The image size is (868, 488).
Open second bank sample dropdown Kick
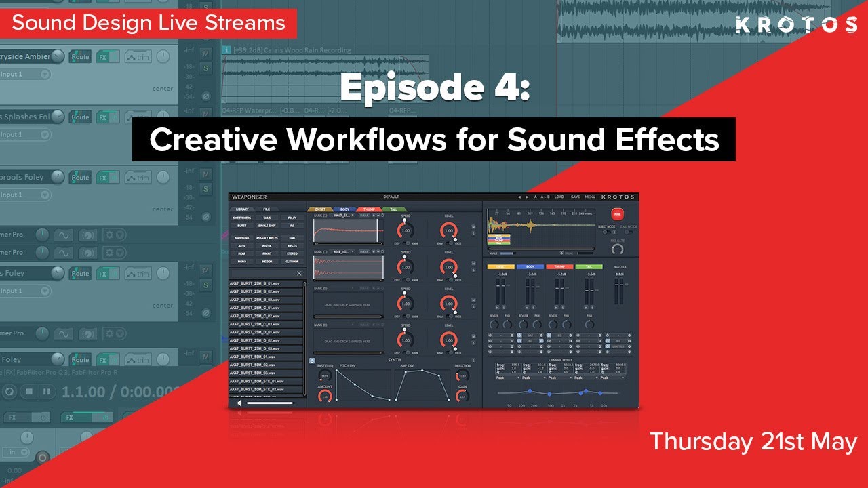click(343, 251)
